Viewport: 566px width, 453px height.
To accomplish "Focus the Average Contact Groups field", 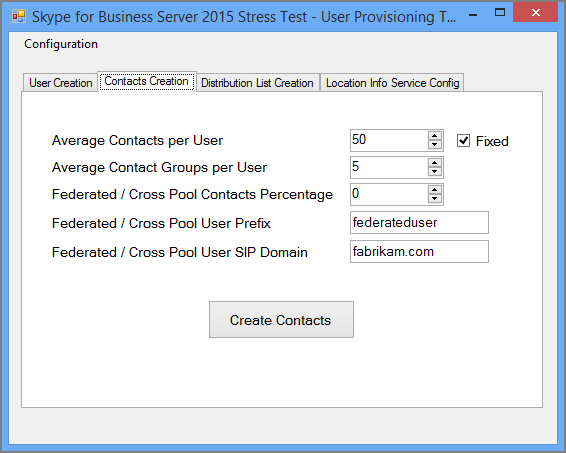I will tap(389, 167).
